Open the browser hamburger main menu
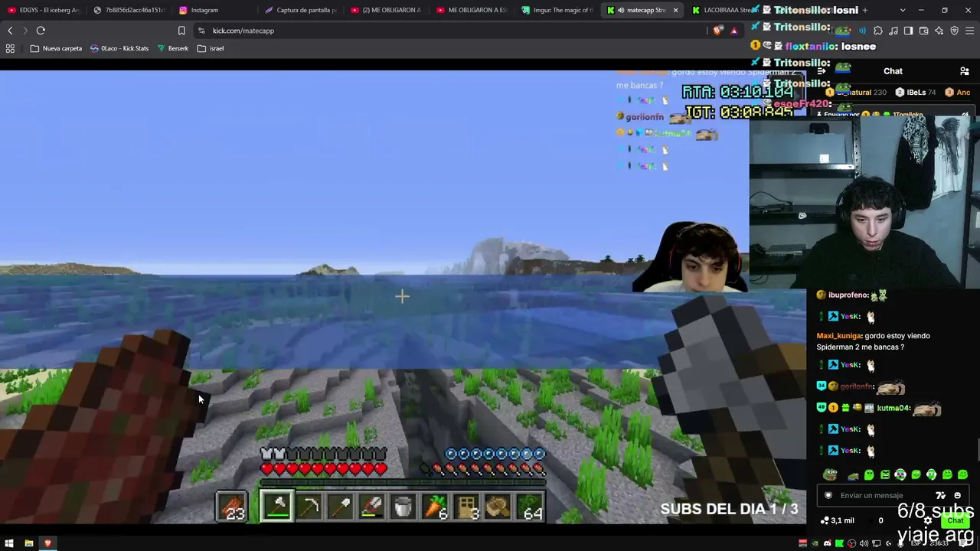Screen dimensions: 980x551 pos(969,31)
